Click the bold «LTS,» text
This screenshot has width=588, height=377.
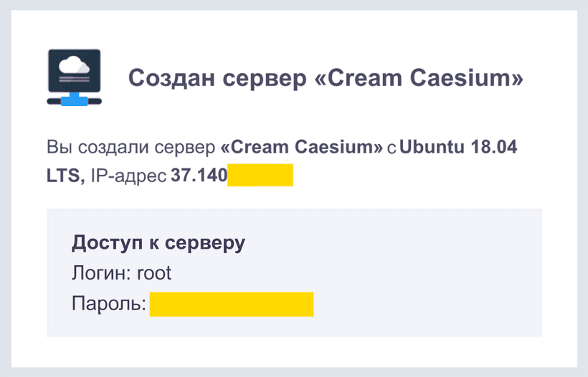coord(66,176)
